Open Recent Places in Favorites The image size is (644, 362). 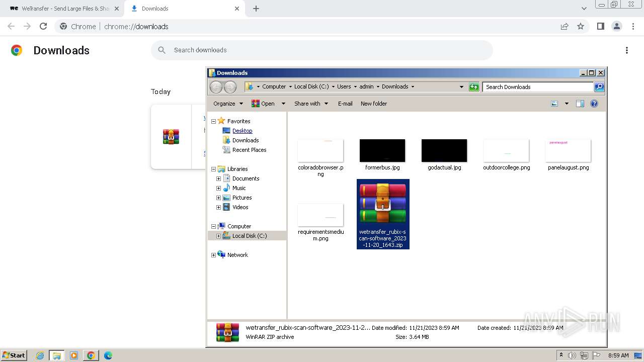(x=249, y=150)
